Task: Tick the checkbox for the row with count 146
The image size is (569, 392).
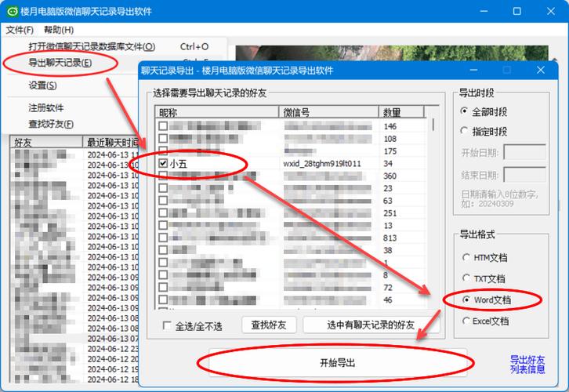Action: click(163, 126)
